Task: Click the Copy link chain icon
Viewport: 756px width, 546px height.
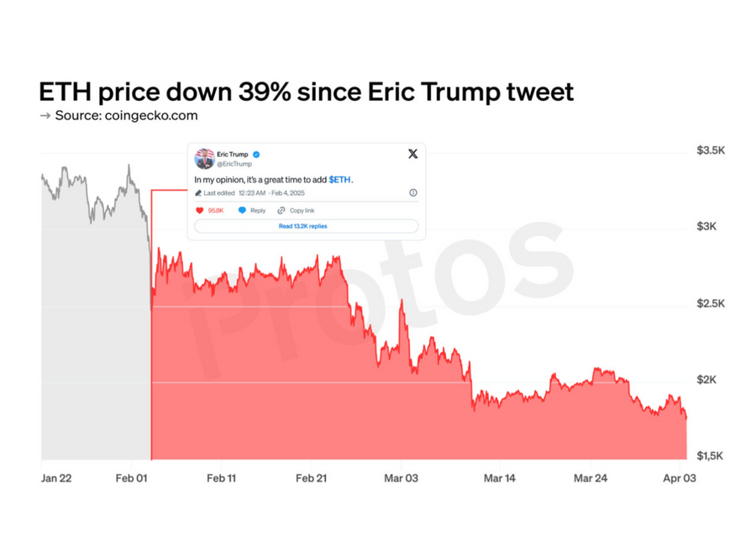Action: tap(281, 210)
